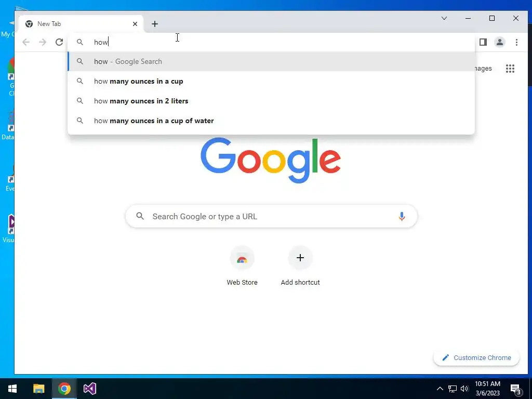Open File Explorer from the taskbar
The height and width of the screenshot is (399, 532).
[x=38, y=389]
